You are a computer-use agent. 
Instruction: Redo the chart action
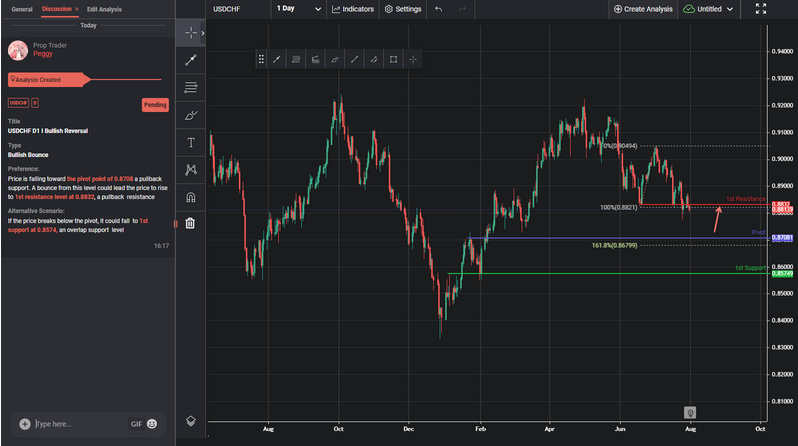click(x=462, y=9)
